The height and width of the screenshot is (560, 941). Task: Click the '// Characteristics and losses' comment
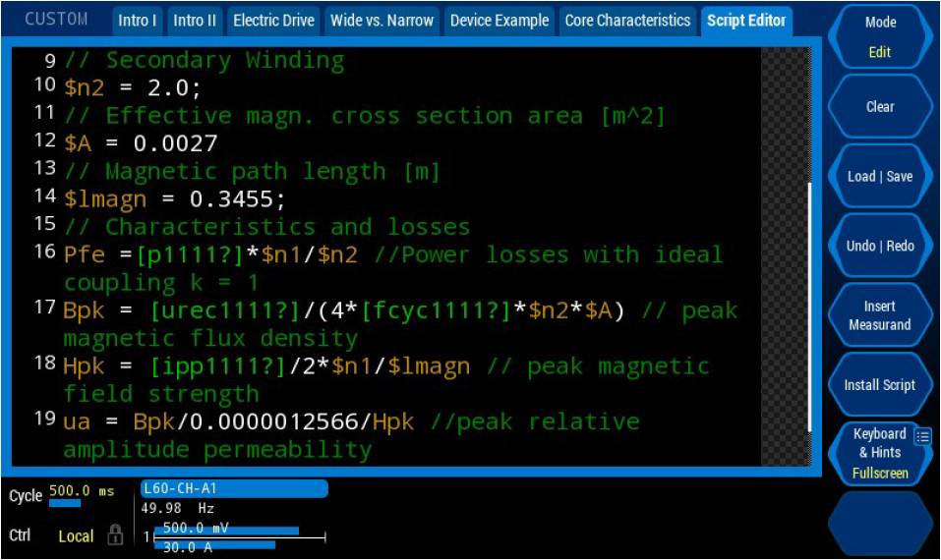pyautogui.click(x=266, y=227)
